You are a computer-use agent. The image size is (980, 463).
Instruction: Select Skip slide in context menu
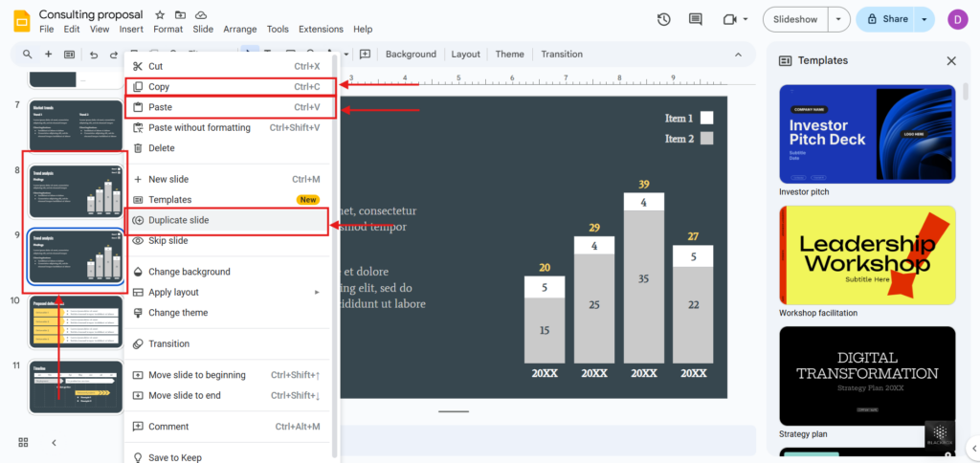[x=169, y=241]
